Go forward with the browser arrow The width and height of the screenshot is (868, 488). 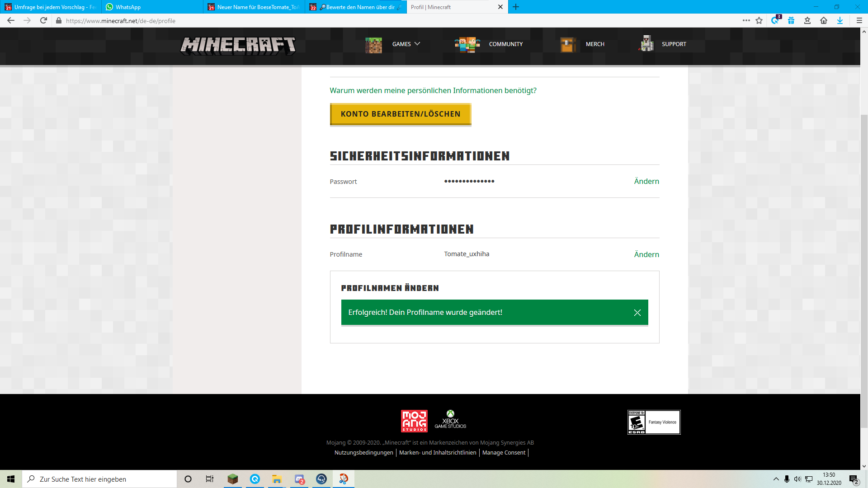click(x=27, y=21)
